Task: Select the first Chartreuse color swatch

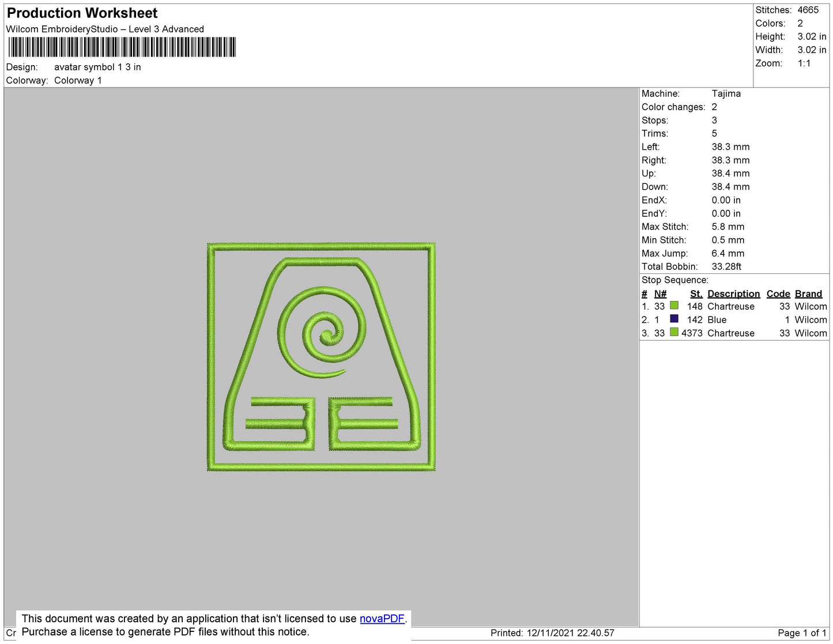Action: point(674,306)
